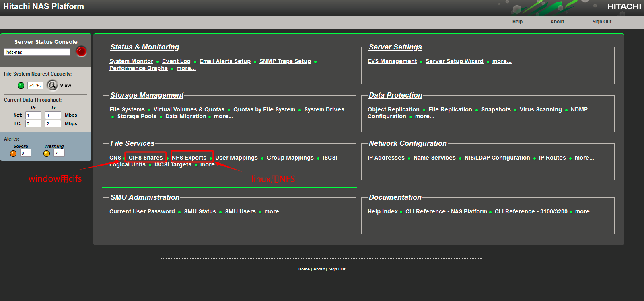The image size is (644, 301).
Task: Open the CNS link
Action: click(x=115, y=158)
